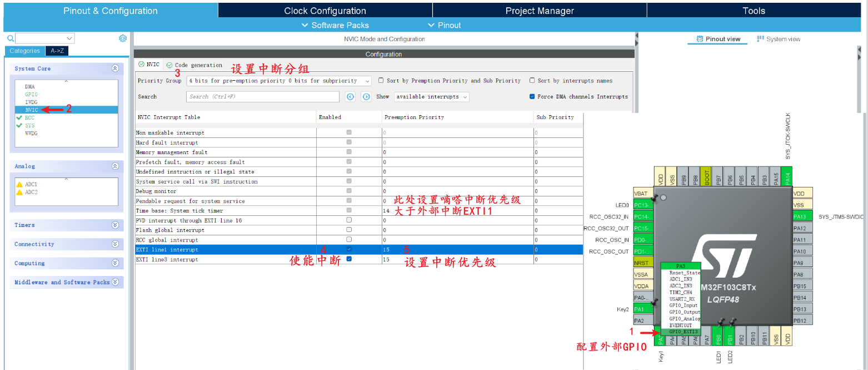Collapse the Analog category

[x=115, y=166]
